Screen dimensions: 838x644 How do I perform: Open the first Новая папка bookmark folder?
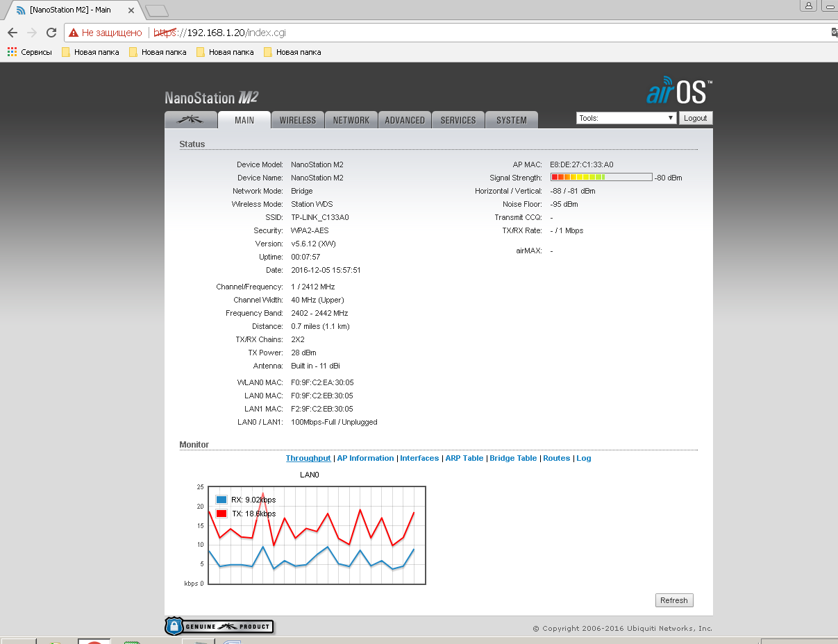tap(90, 52)
